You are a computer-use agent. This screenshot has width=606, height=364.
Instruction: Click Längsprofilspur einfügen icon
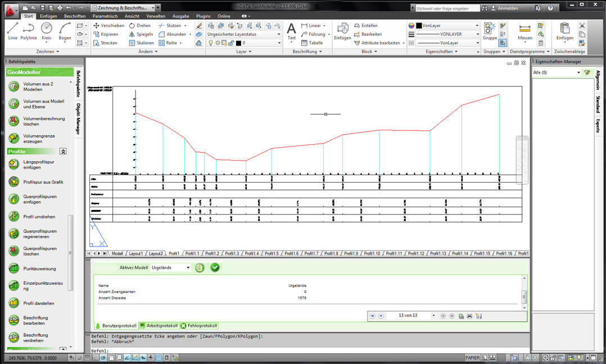pos(14,165)
